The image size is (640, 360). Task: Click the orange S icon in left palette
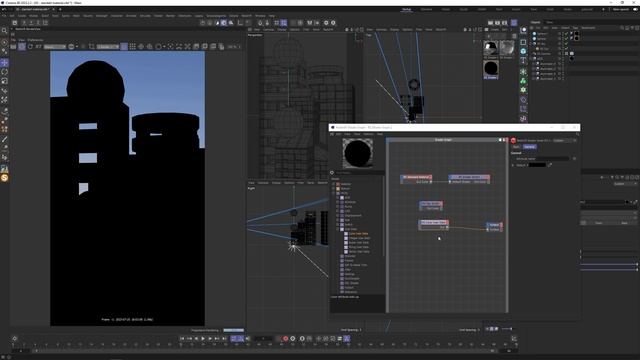pyautogui.click(x=4, y=178)
